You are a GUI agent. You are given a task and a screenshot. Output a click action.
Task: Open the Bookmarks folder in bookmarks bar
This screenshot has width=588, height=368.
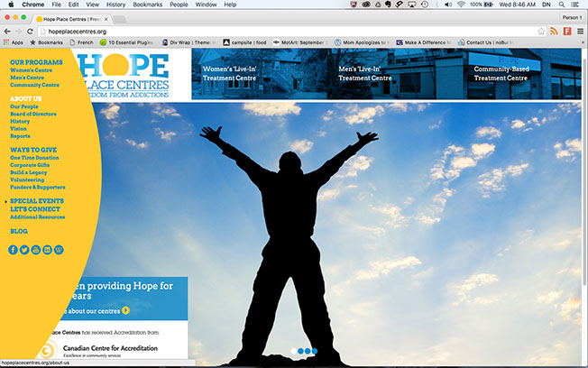(x=47, y=41)
